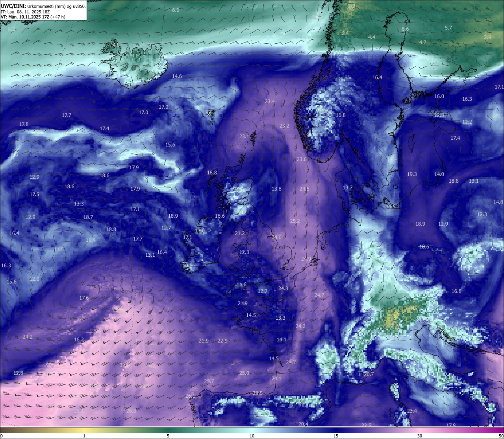Click the 13.8 value east of Scotland
The image size is (504, 439).
[x=276, y=189]
